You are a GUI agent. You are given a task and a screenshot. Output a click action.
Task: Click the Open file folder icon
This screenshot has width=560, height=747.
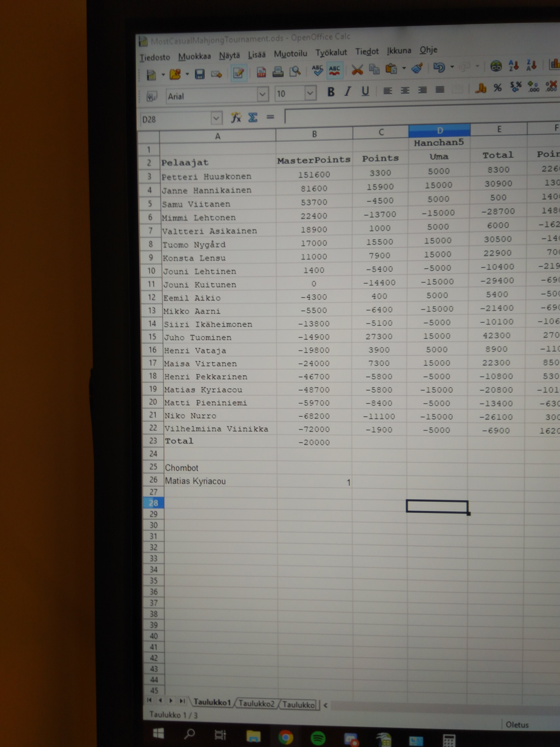tap(175, 74)
